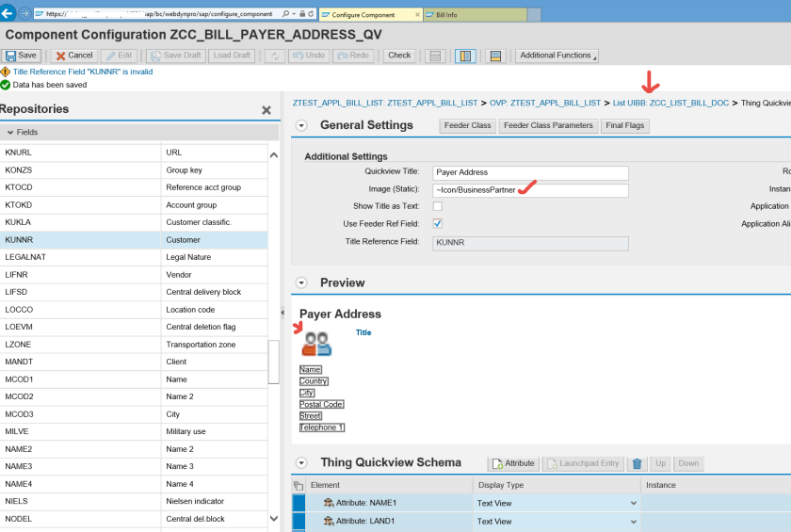Image resolution: width=791 pixels, height=532 pixels.
Task: Save the component configuration
Action: pos(21,56)
